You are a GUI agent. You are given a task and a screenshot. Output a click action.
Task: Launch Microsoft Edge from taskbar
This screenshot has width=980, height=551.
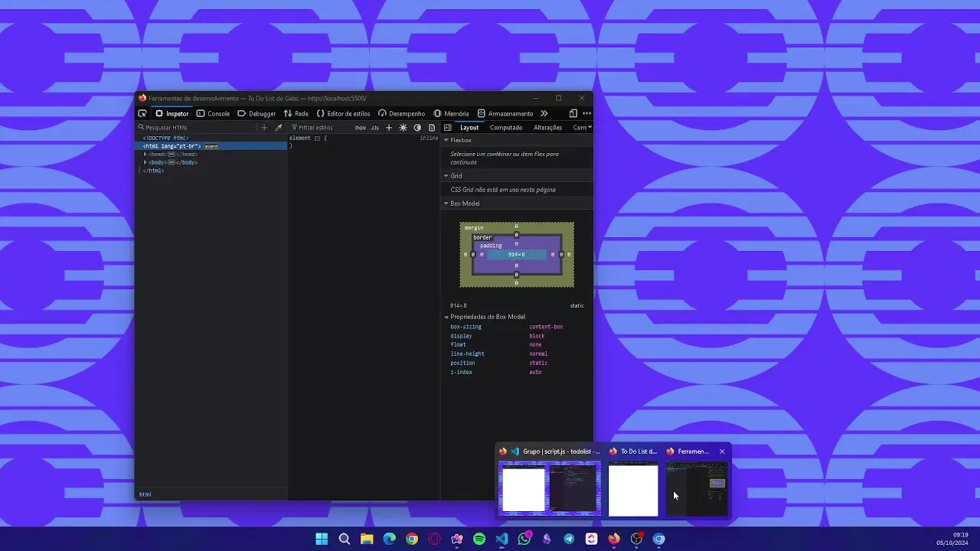point(390,539)
